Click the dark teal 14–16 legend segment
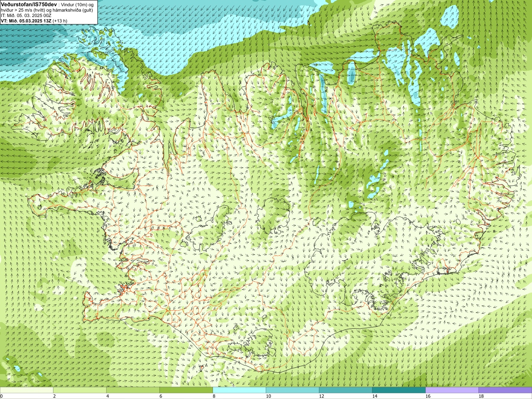 399,390
